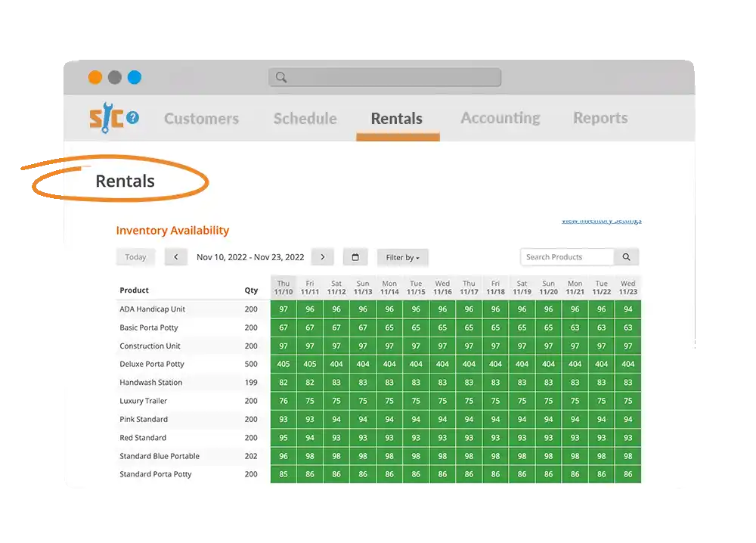
Task: Click the Mon 11/21 column header
Action: 575,287
